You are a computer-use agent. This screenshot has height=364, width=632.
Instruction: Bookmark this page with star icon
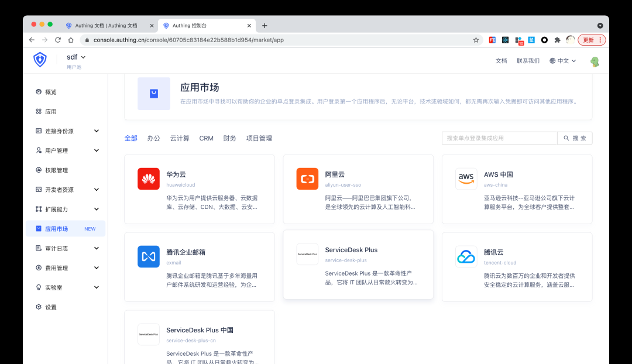tap(476, 40)
